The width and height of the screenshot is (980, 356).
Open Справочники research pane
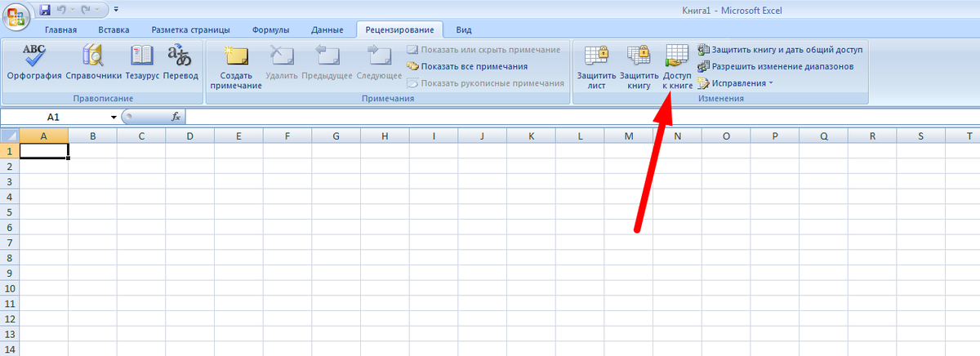93,63
